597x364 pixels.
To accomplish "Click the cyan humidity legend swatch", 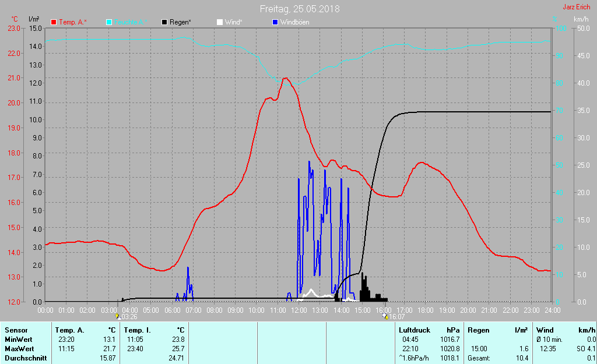I will point(110,22).
